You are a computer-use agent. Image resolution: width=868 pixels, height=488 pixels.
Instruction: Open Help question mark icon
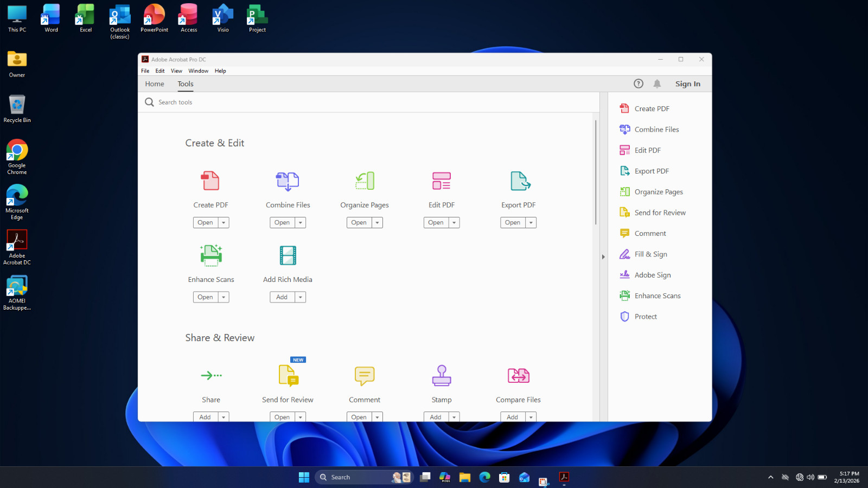tap(639, 84)
